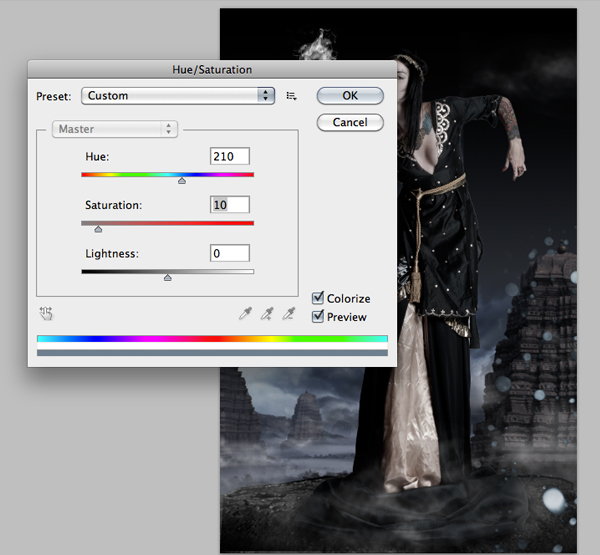Click the Hue slider handle

pyautogui.click(x=182, y=181)
